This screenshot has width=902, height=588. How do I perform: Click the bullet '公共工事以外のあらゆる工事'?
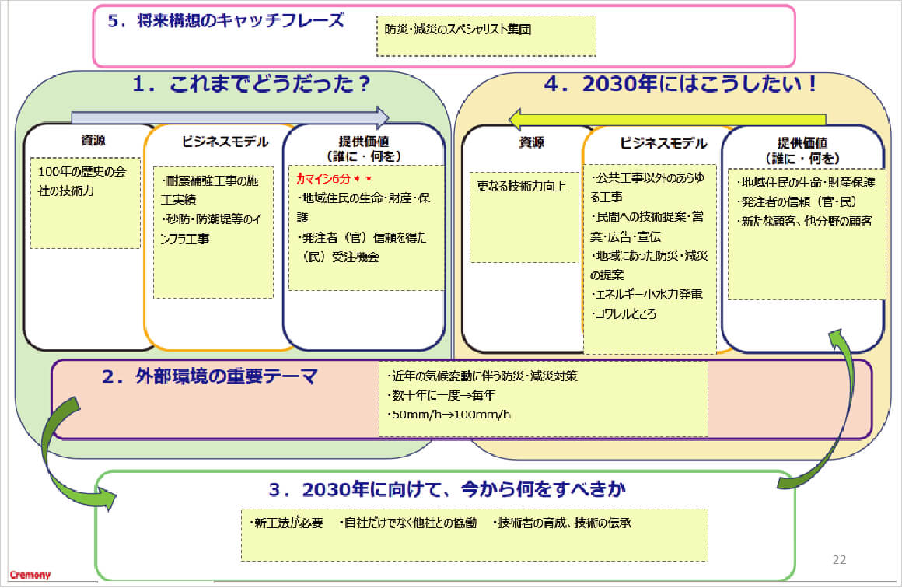(x=647, y=187)
